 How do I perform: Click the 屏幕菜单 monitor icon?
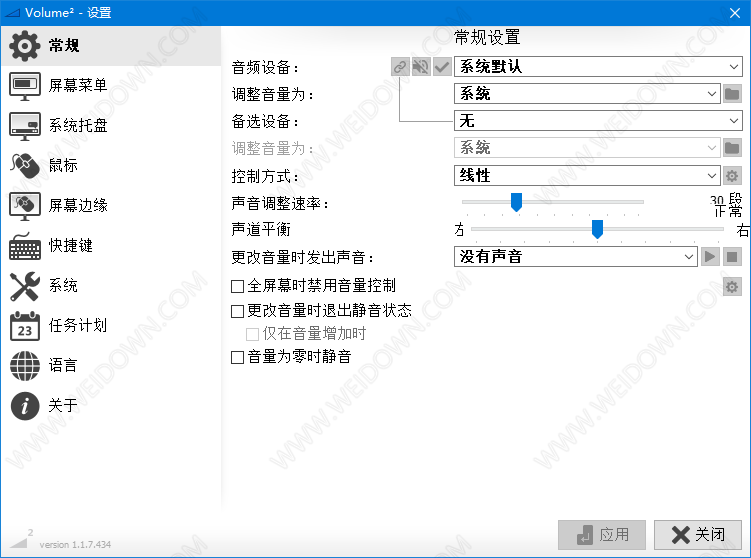[25, 86]
